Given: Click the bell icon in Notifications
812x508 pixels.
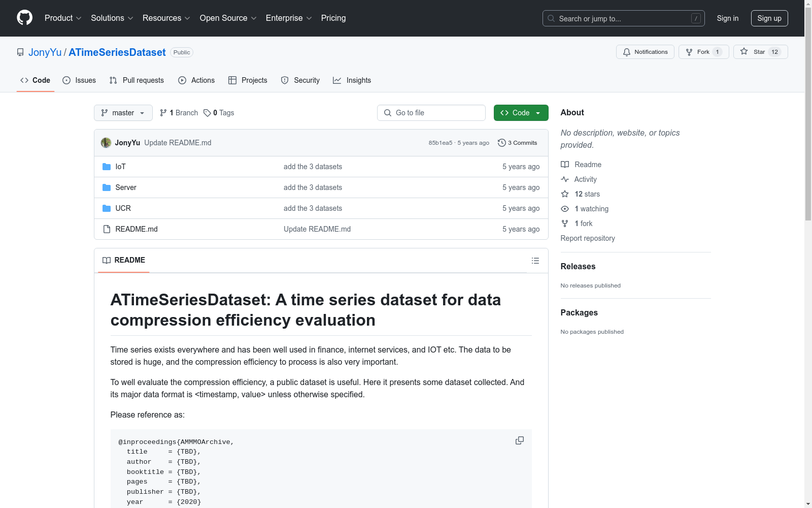Looking at the screenshot, I should click(x=627, y=52).
